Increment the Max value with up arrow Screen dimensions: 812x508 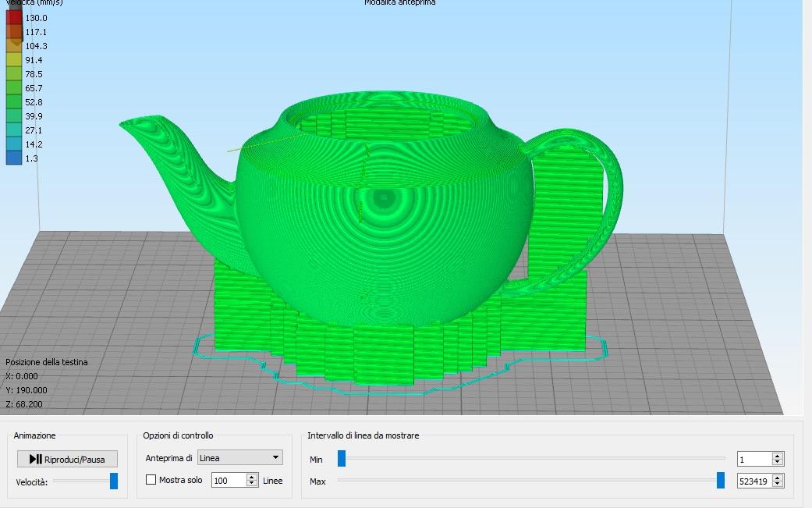(778, 478)
